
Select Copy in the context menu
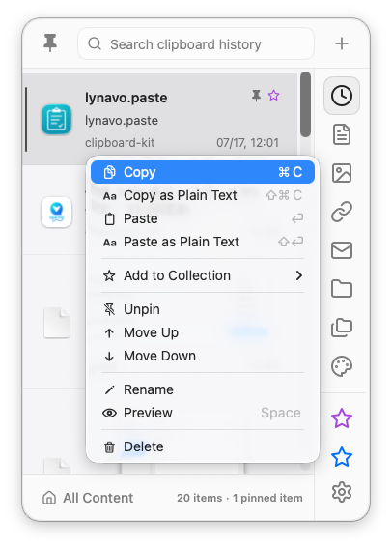click(x=203, y=172)
